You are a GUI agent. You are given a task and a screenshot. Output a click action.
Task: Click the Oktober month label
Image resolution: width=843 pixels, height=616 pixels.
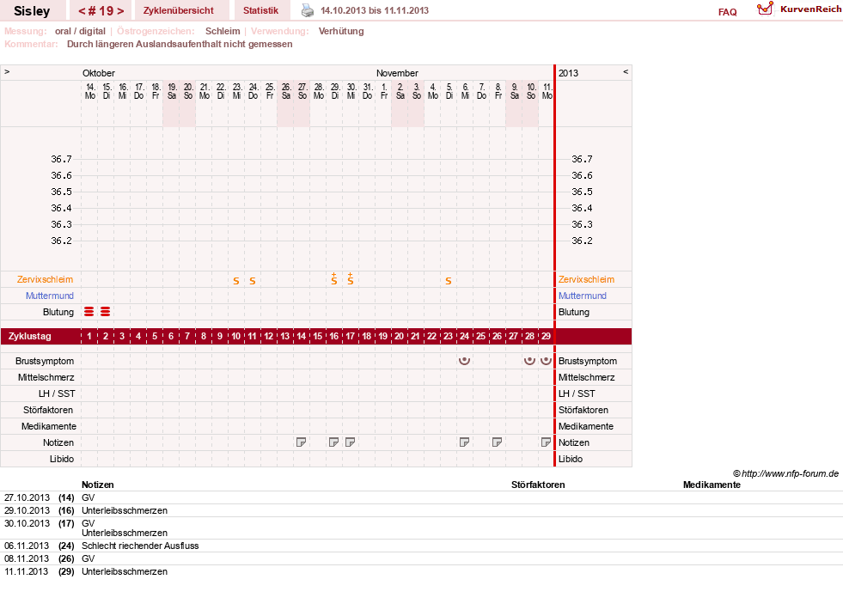98,73
